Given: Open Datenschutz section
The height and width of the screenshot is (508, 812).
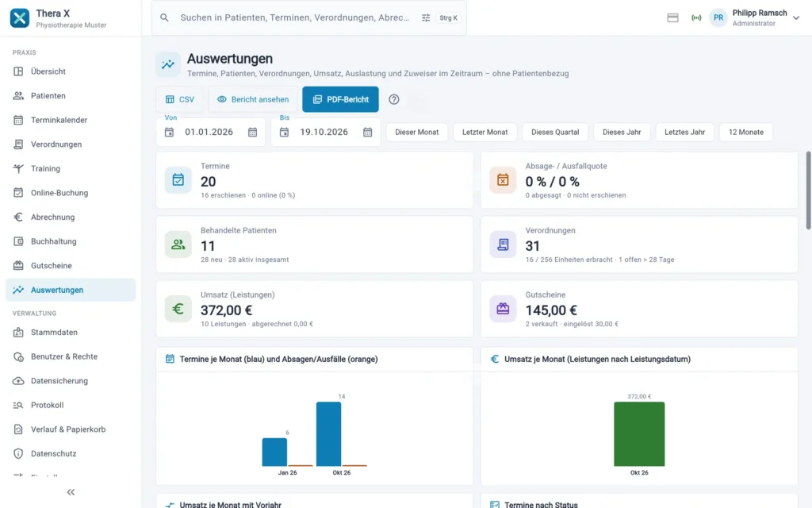Looking at the screenshot, I should 71,453.
